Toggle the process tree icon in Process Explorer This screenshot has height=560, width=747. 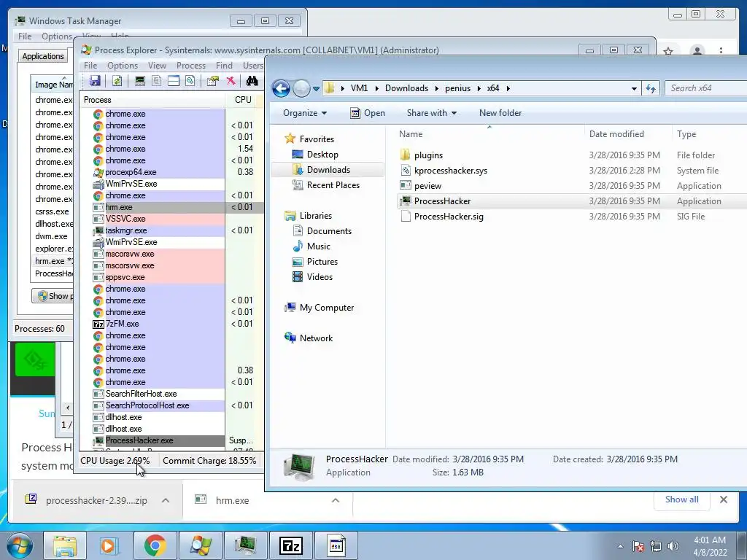tap(156, 80)
